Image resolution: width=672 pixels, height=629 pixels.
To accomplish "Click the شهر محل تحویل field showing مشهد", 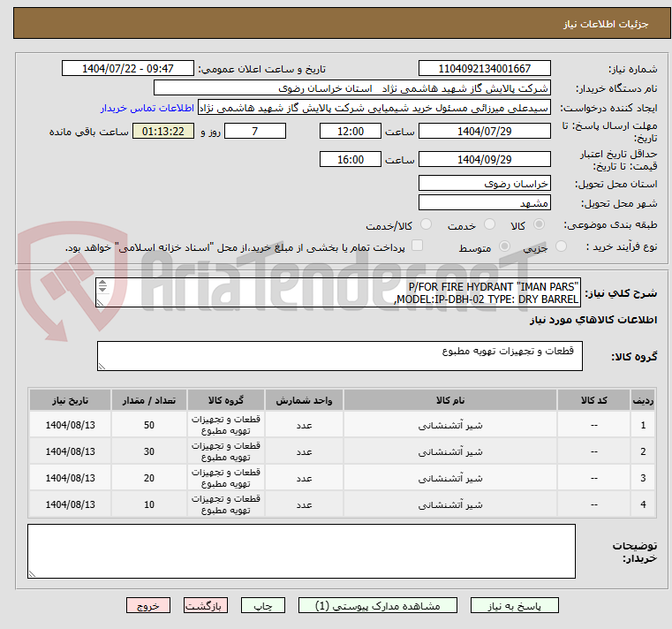I will pos(484,203).
